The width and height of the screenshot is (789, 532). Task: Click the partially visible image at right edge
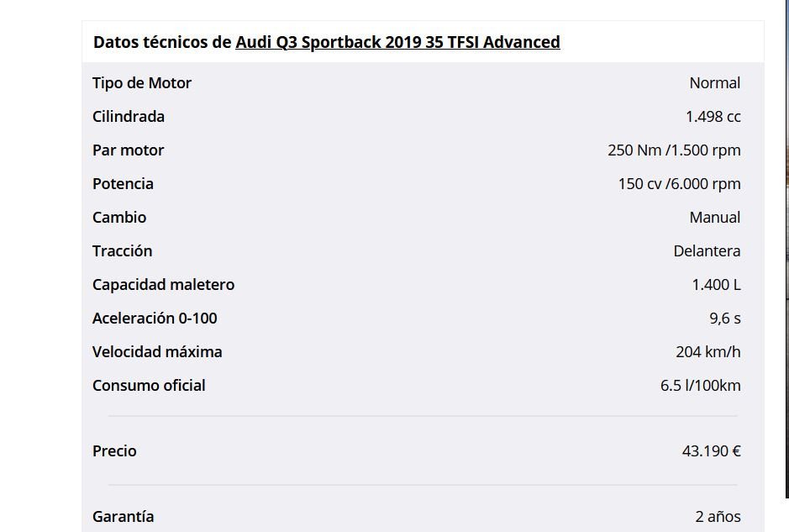786,249
